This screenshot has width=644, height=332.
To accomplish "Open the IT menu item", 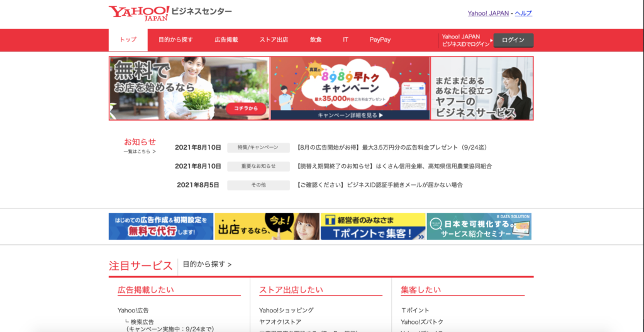I will point(346,40).
